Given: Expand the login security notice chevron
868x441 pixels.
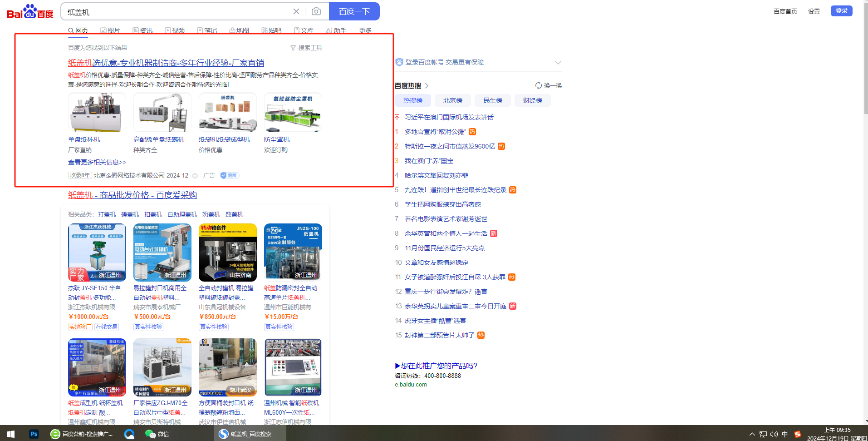Looking at the screenshot, I should click(x=558, y=63).
